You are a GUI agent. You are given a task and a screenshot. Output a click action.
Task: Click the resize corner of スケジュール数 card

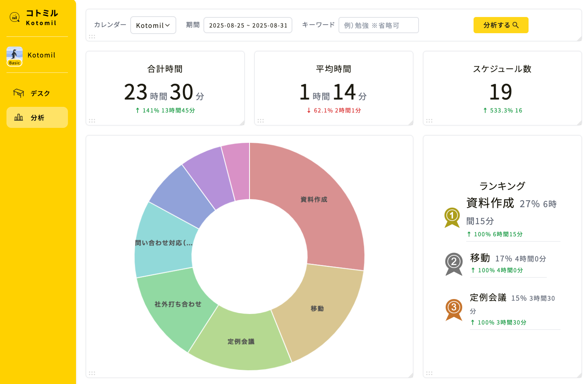[579, 123]
